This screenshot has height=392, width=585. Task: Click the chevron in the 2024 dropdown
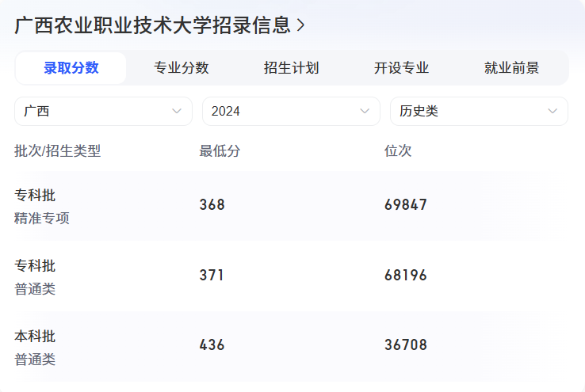tap(365, 111)
